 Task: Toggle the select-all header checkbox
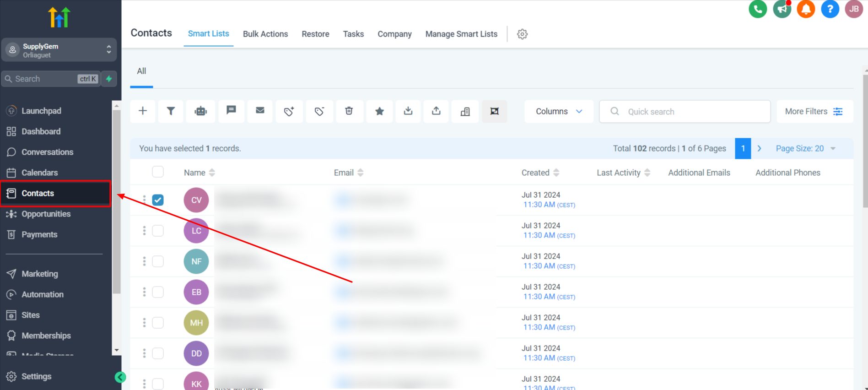click(x=158, y=172)
